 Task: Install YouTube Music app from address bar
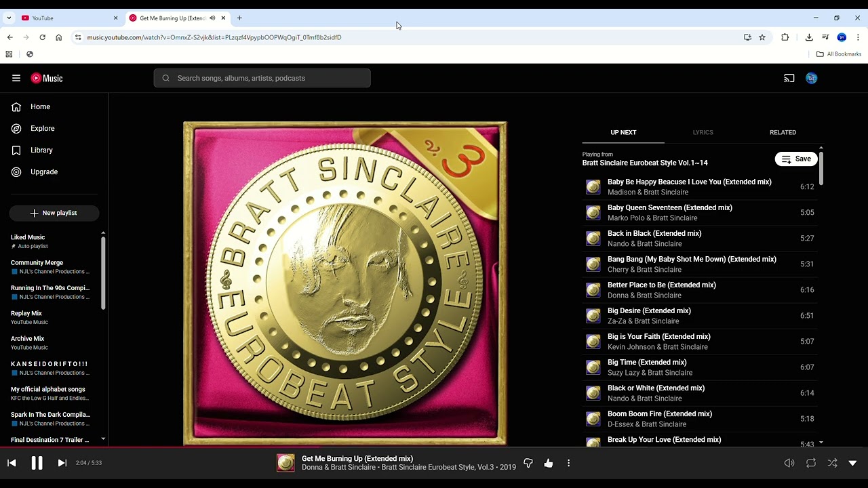(x=747, y=37)
